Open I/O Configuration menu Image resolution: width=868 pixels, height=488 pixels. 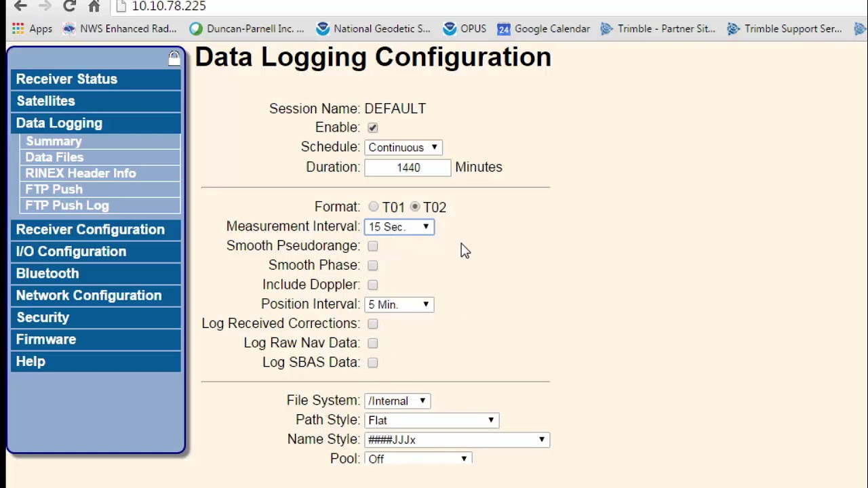[96, 251]
